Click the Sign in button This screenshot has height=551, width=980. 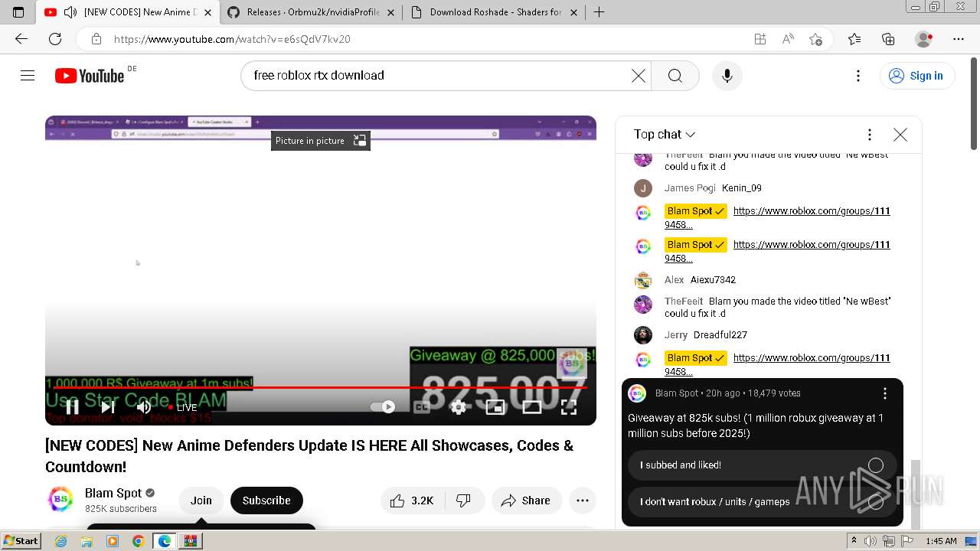(917, 76)
